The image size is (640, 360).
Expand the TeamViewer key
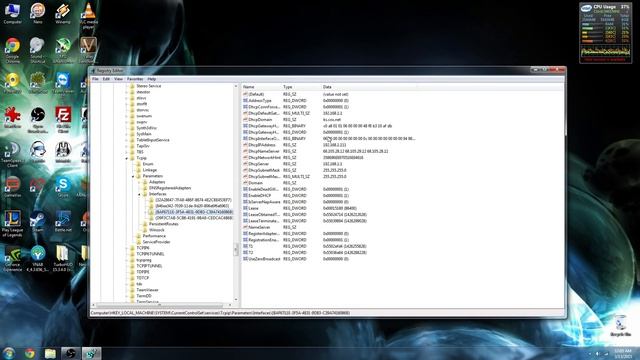point(127,290)
